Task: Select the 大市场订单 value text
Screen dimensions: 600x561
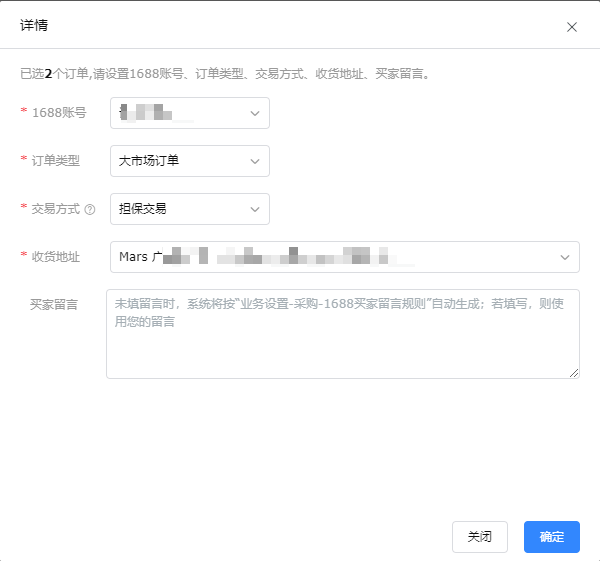Action: point(149,161)
